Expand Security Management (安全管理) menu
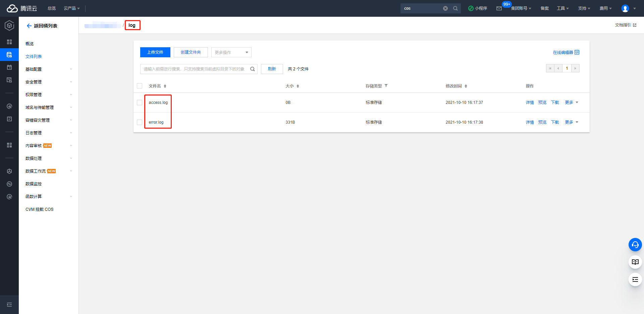 click(x=49, y=82)
